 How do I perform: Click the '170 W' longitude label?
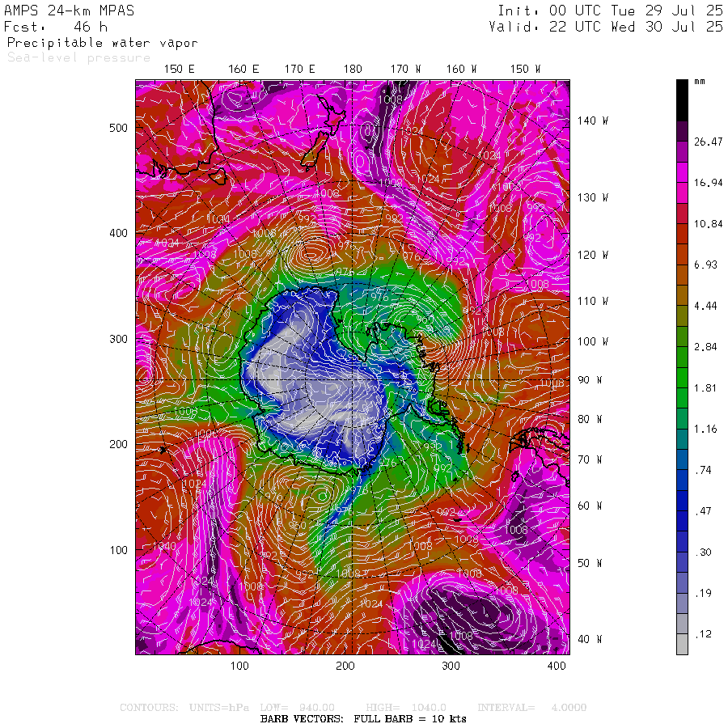click(x=405, y=70)
